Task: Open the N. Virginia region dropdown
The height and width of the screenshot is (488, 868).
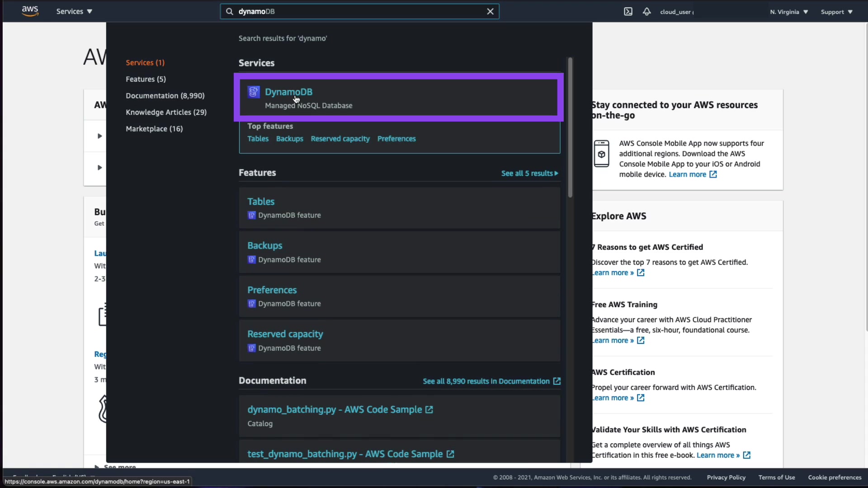Action: pos(789,12)
